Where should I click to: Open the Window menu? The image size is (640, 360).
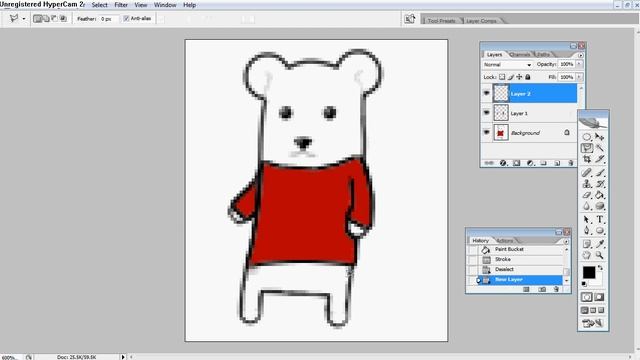tap(165, 5)
